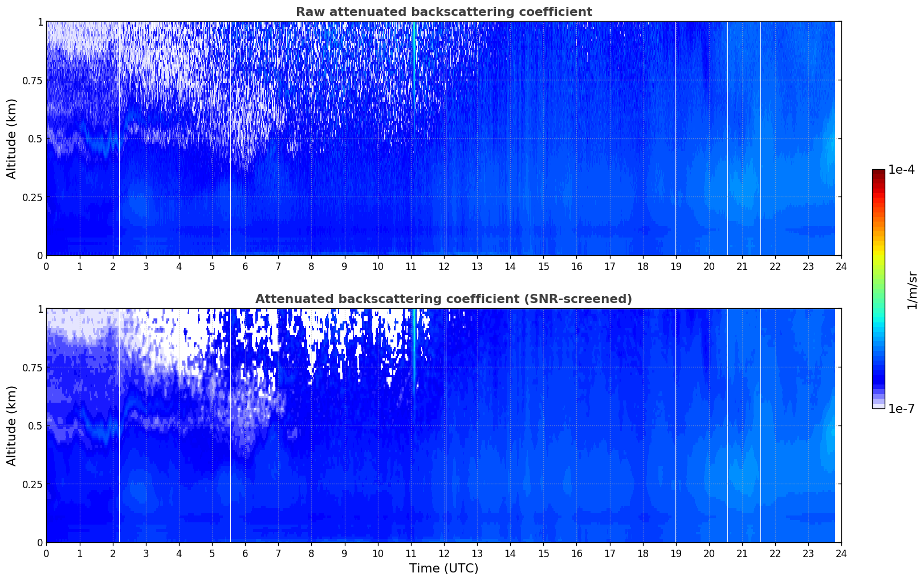924x581 pixels.
Task: Click the '0.5' altitude tick of the raw plot
Action: [36, 138]
